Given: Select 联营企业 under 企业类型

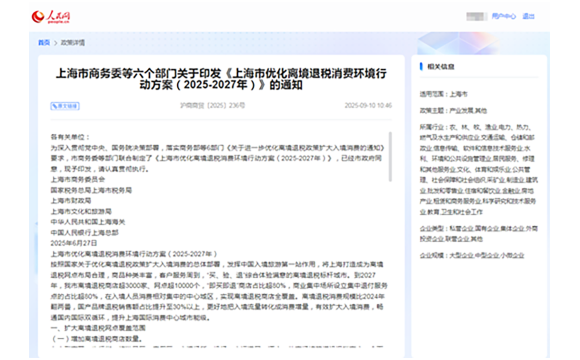Looking at the screenshot, I should click(x=457, y=239).
